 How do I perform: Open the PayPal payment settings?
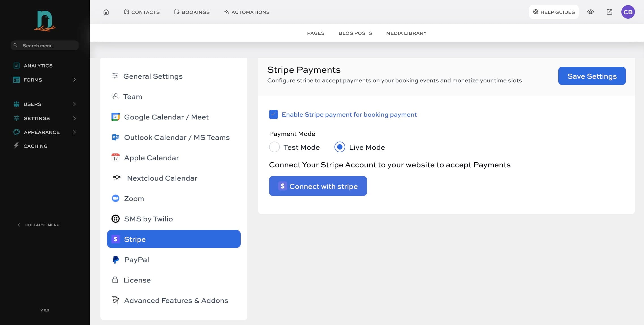[137, 259]
